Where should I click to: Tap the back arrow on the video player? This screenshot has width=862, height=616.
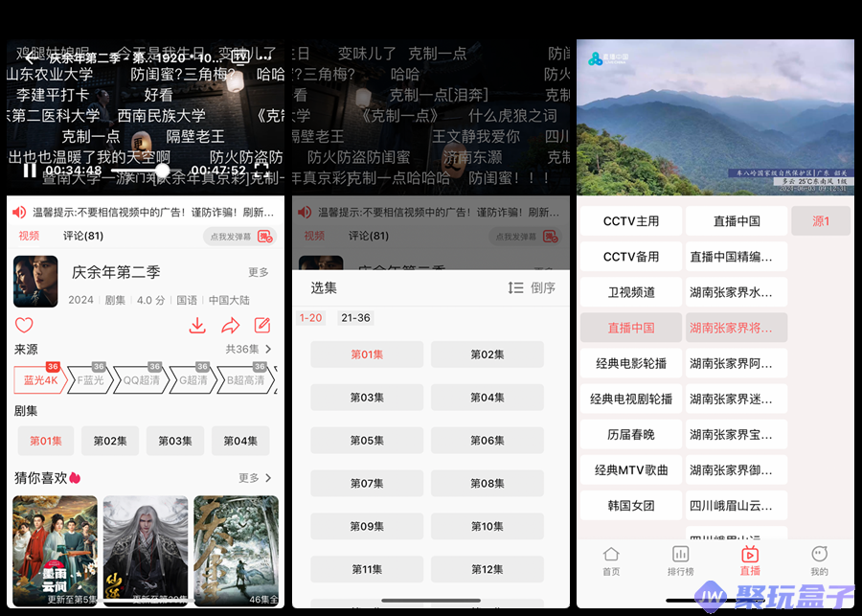click(x=32, y=57)
